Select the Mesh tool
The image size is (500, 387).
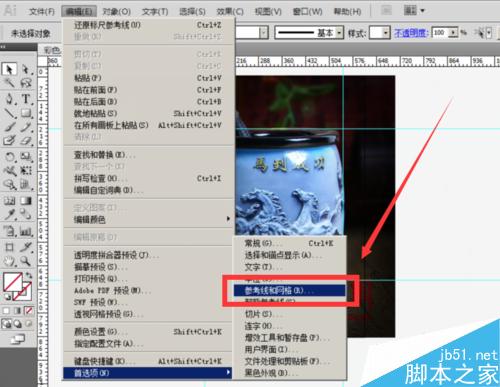point(9,201)
